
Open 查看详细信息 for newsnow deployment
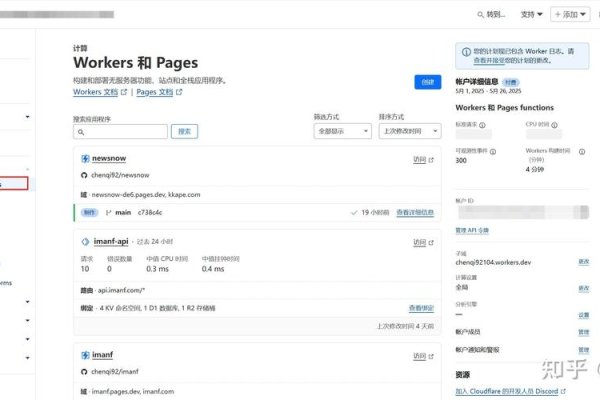click(x=415, y=212)
